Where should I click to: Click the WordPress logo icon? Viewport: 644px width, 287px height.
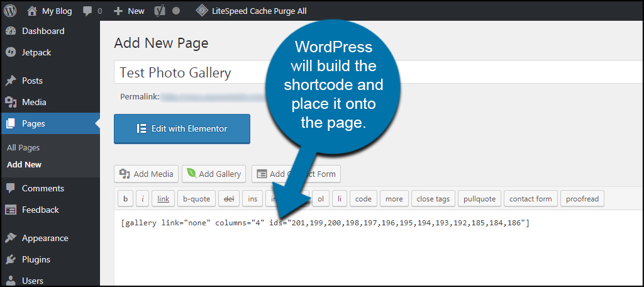click(10, 11)
